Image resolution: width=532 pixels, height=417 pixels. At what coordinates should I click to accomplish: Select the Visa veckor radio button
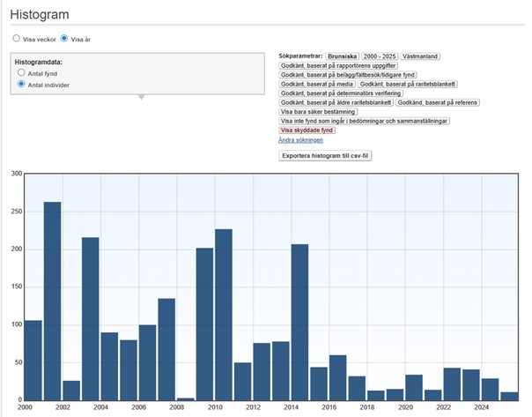16,39
